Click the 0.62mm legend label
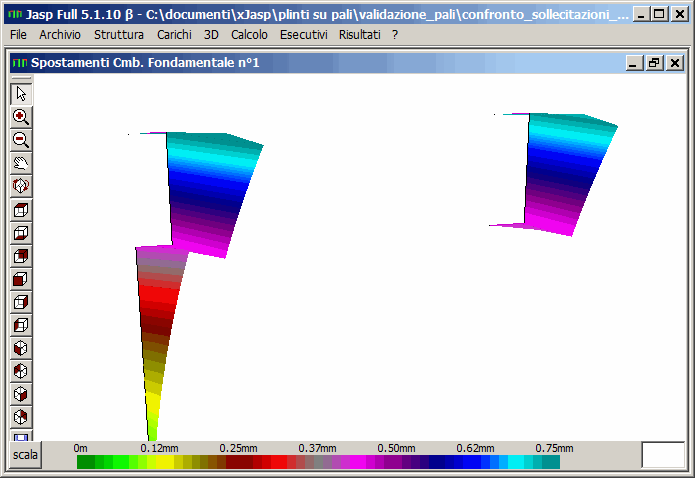695x478 pixels. tap(475, 448)
